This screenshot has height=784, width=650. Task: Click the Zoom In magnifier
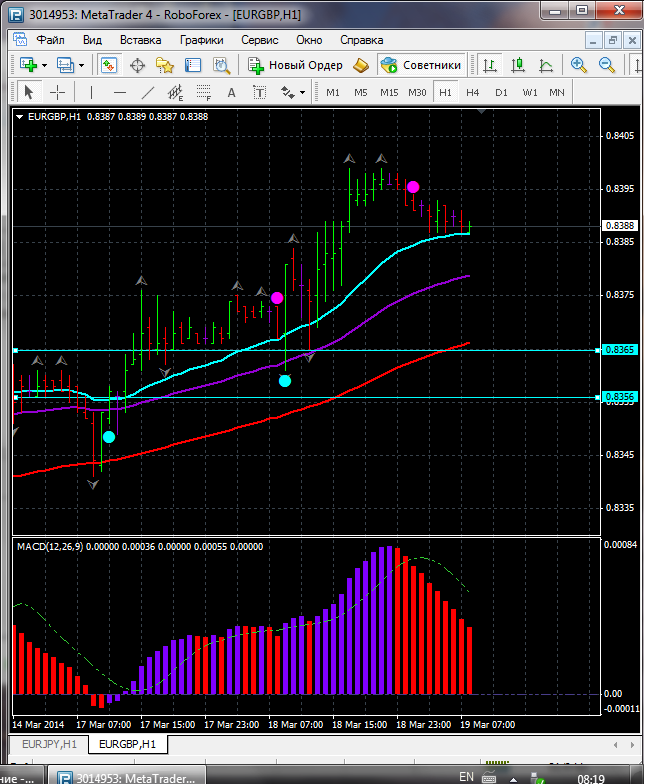coord(578,65)
